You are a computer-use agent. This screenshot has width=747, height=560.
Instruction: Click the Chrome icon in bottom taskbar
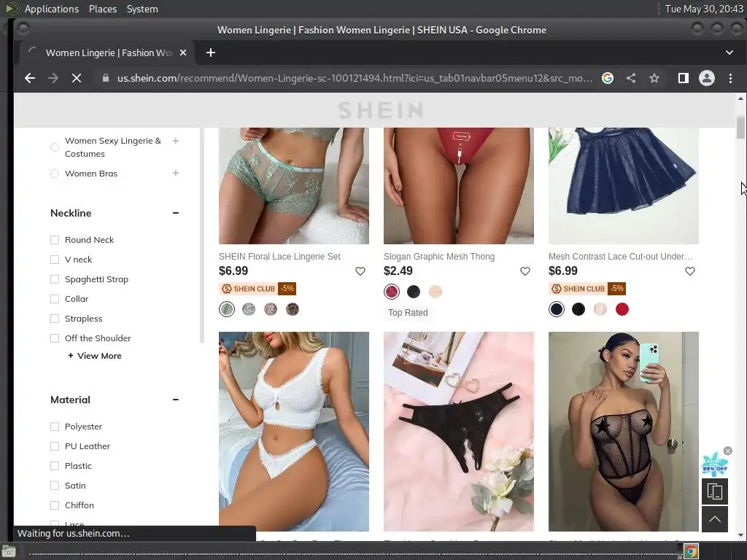click(692, 552)
